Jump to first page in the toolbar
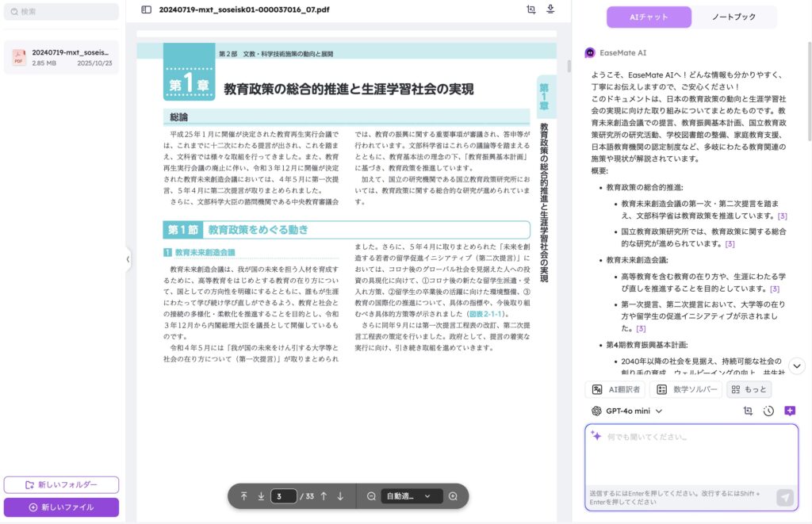This screenshot has width=812, height=524. point(243,496)
